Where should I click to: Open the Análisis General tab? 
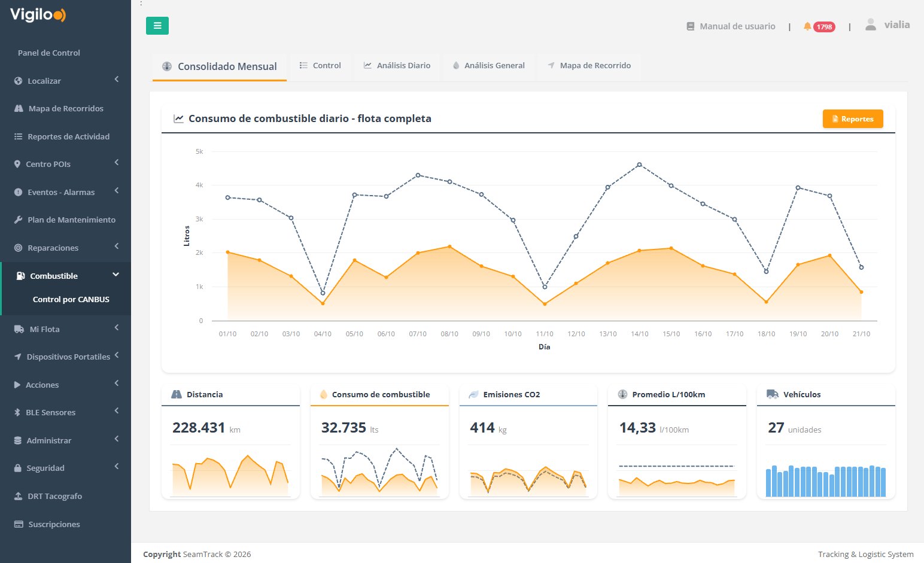click(488, 66)
